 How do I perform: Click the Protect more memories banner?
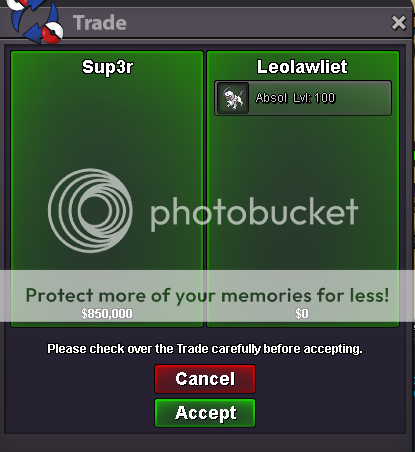tap(207, 296)
